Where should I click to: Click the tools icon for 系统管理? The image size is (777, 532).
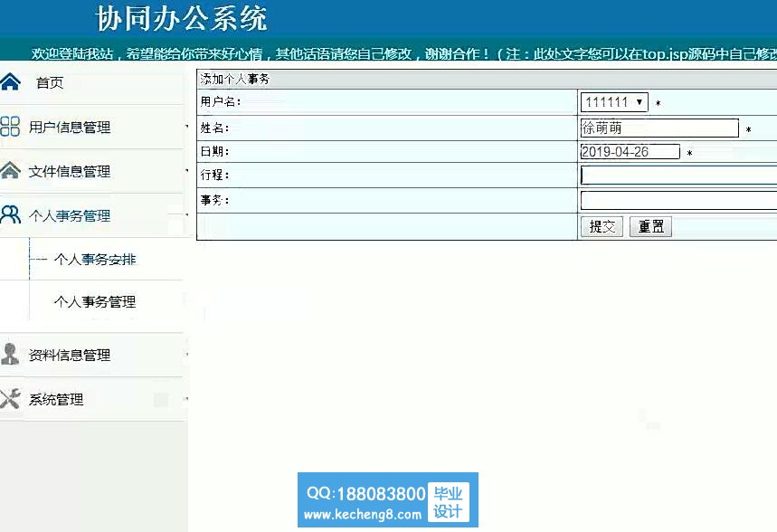pos(10,399)
